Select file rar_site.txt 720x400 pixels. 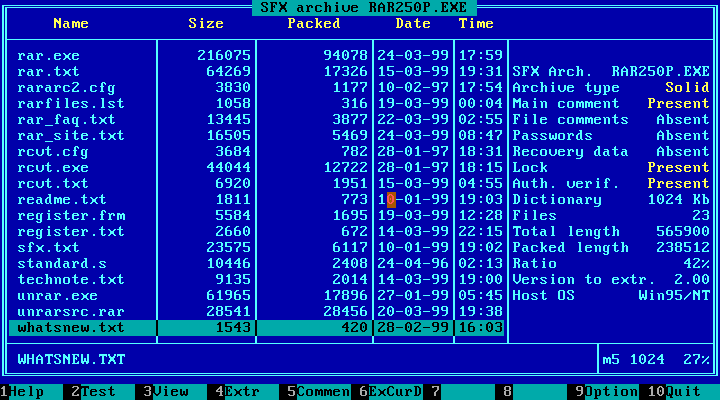tap(71, 136)
